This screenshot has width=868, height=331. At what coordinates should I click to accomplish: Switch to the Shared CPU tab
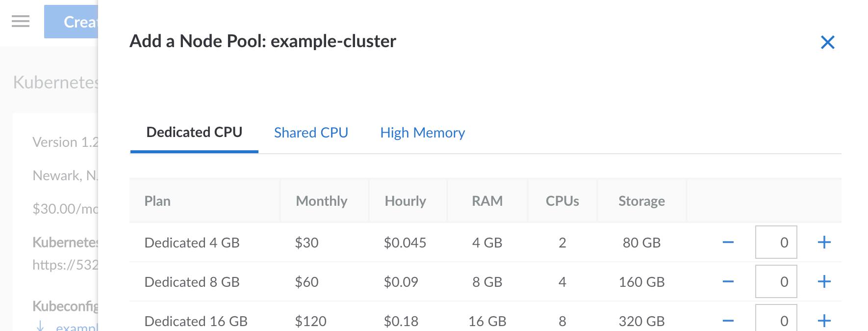click(x=311, y=133)
